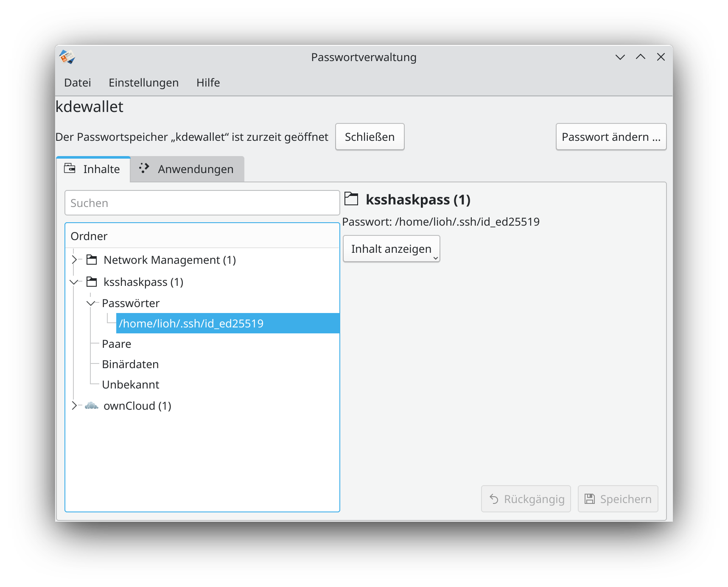This screenshot has height=587, width=728.
Task: Select Network Management (1) row
Action: [x=170, y=260]
